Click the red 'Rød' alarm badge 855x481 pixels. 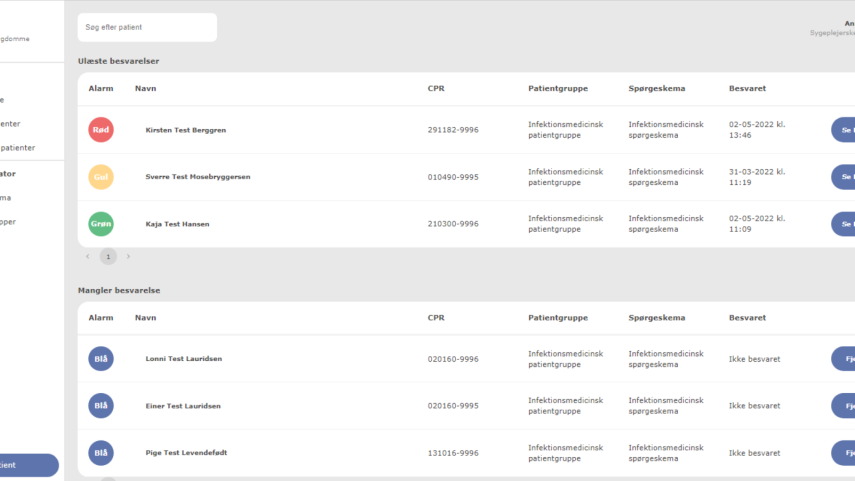coord(101,130)
